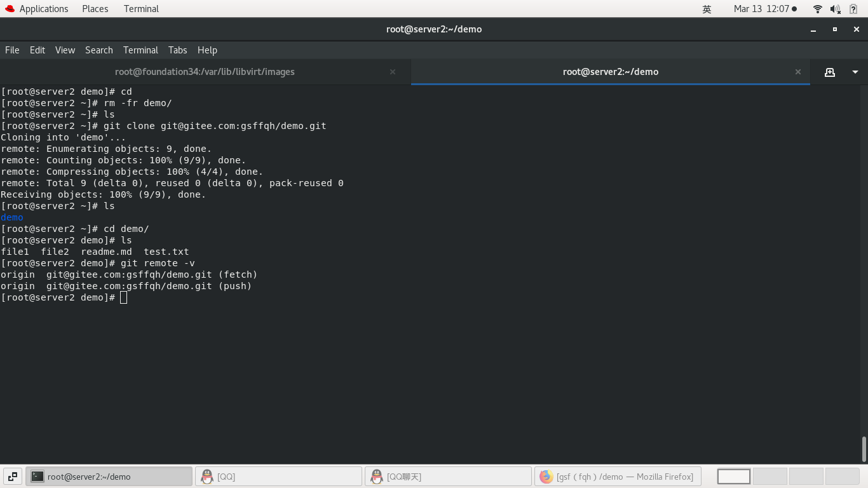Click the Firefox icon in taskbar
868x488 pixels.
(x=546, y=477)
